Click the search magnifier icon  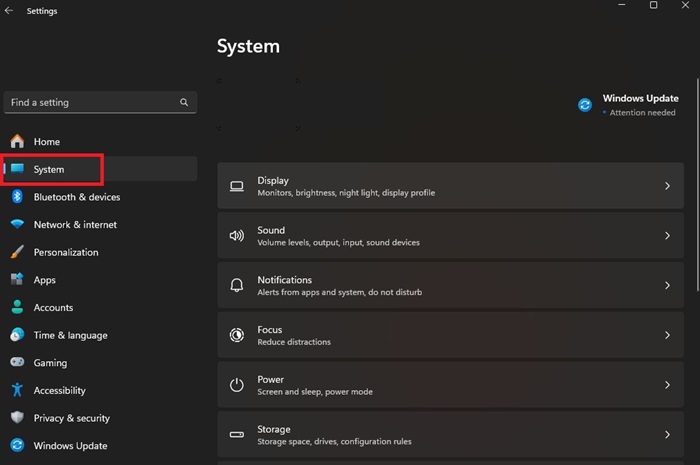point(184,102)
